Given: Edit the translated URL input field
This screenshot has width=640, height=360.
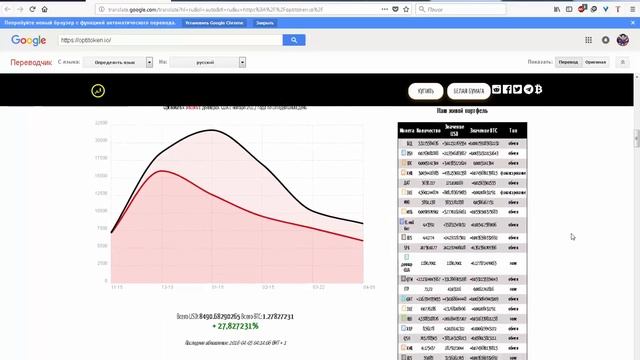Looking at the screenshot, I should tap(171, 40).
